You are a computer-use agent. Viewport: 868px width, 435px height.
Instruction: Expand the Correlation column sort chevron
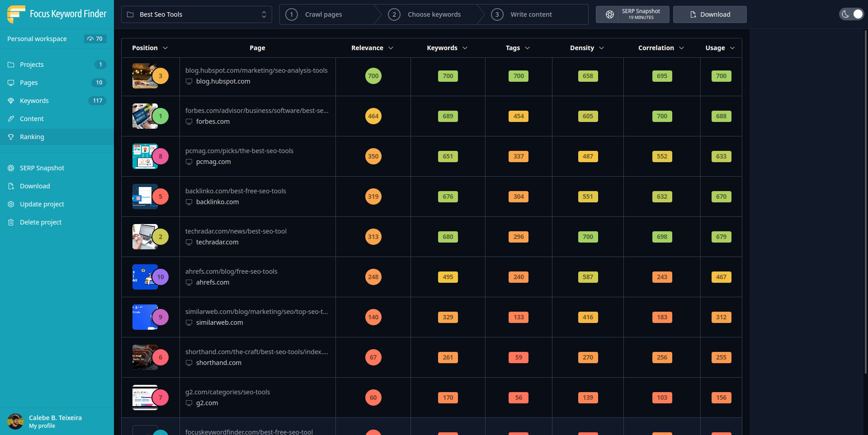tap(681, 48)
